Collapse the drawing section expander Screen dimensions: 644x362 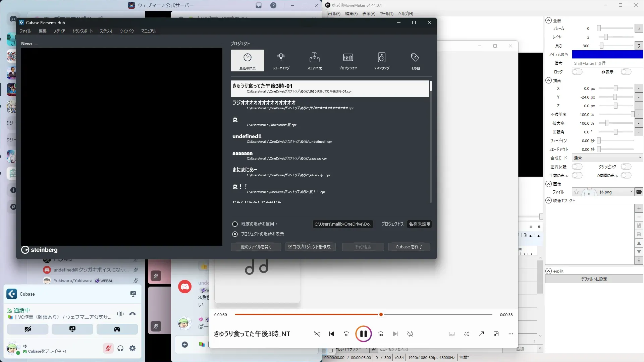tap(548, 80)
